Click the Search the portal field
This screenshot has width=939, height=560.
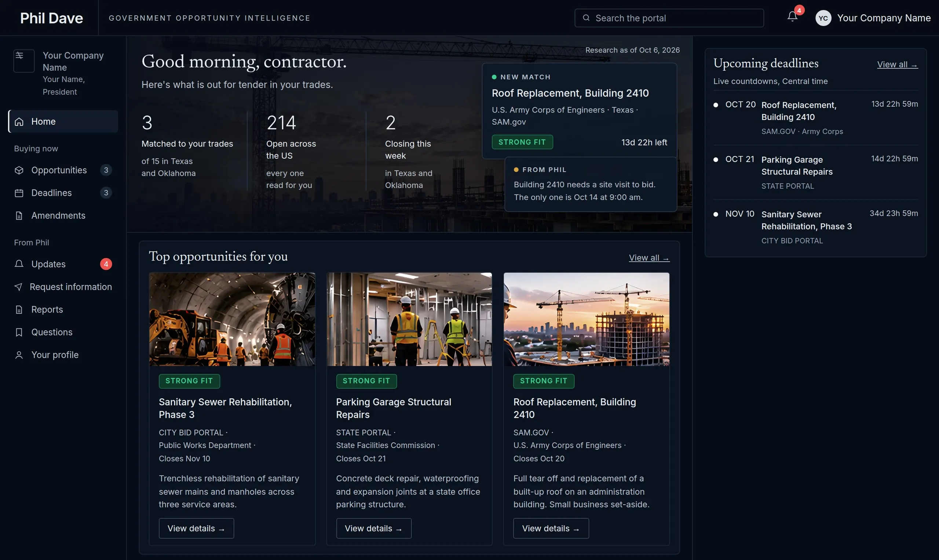coord(669,18)
